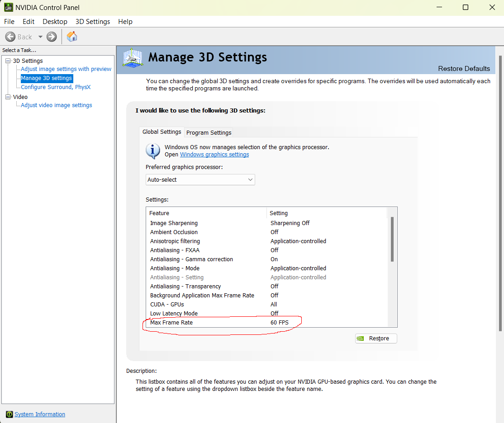Click the Feature column header
The width and height of the screenshot is (504, 423).
[206, 213]
